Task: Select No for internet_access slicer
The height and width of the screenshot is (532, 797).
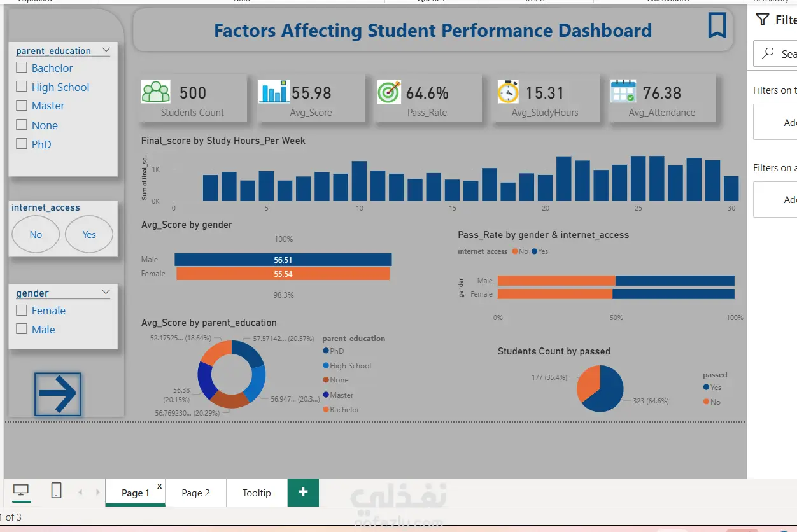Action: [36, 234]
